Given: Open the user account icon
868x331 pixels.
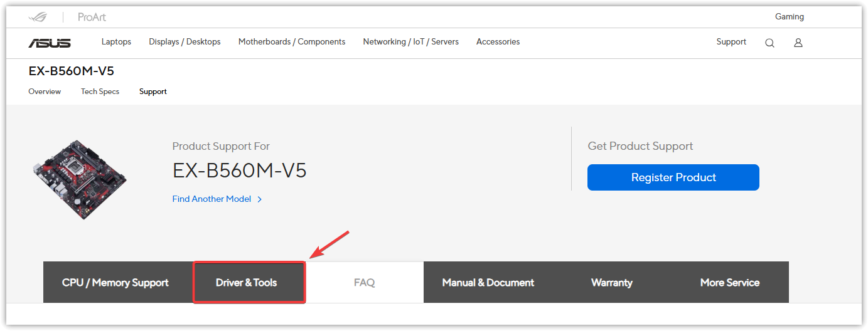Looking at the screenshot, I should pos(798,43).
